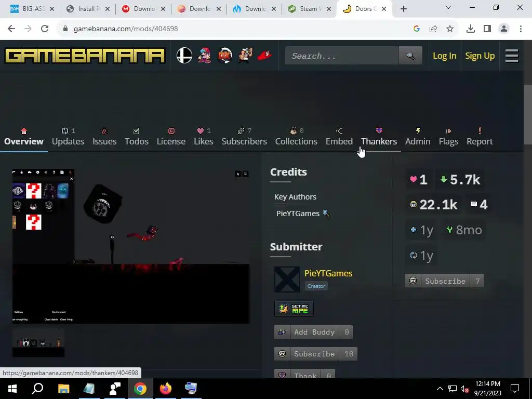Viewport: 532px width, 399px height.
Task: Open the browser downloads icon
Action: tap(471, 29)
